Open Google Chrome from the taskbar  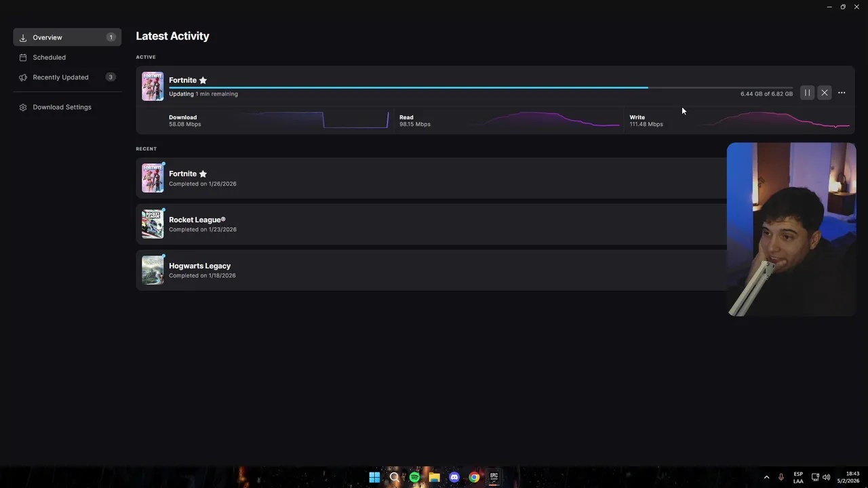click(474, 477)
